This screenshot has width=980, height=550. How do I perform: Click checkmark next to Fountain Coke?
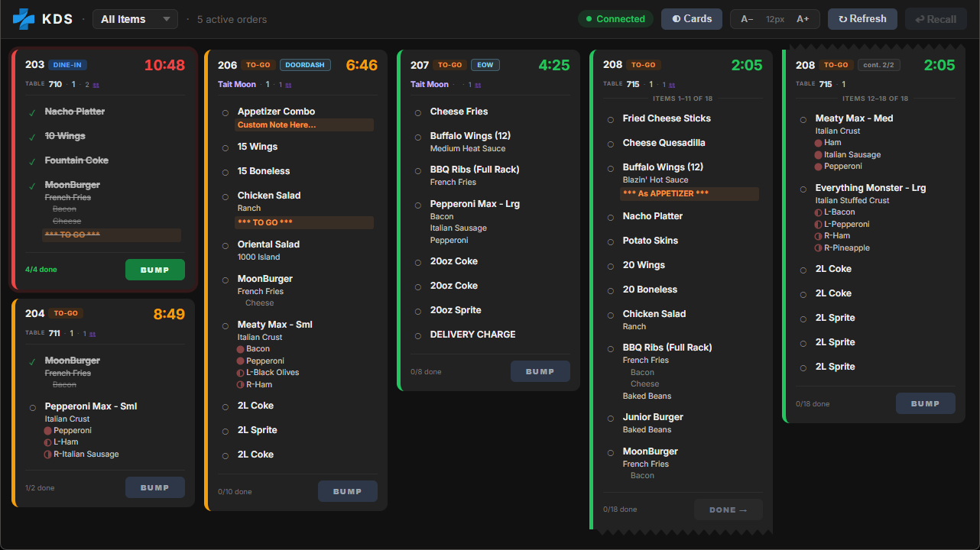[x=32, y=161]
